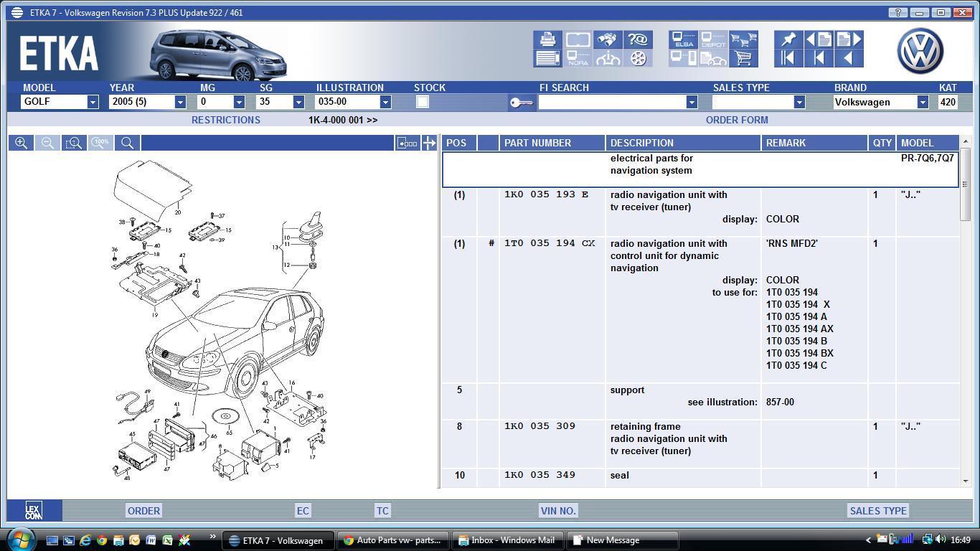The height and width of the screenshot is (551, 980).
Task: Open the YEAR dropdown 2005 (5)
Action: (x=181, y=102)
